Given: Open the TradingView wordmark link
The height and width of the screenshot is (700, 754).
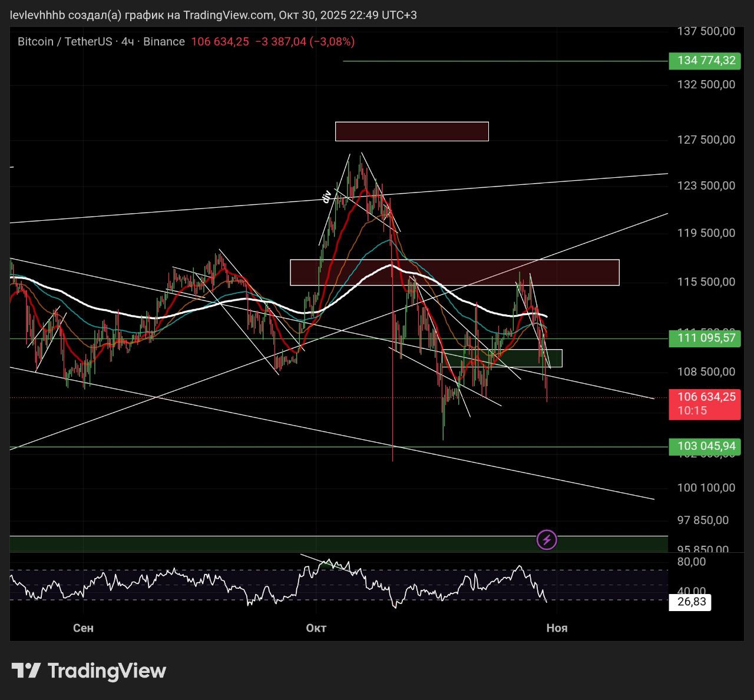Looking at the screenshot, I should pos(107,671).
